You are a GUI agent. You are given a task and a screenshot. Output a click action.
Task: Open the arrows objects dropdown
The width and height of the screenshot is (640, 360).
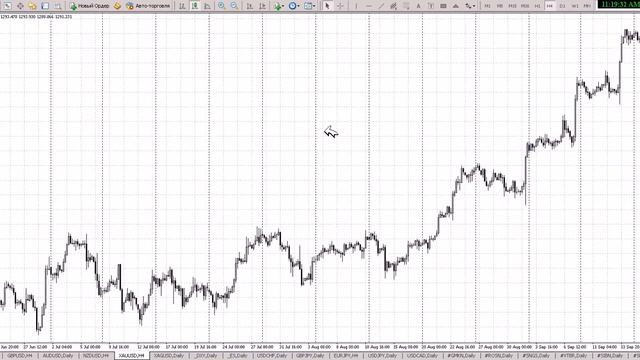click(x=470, y=6)
